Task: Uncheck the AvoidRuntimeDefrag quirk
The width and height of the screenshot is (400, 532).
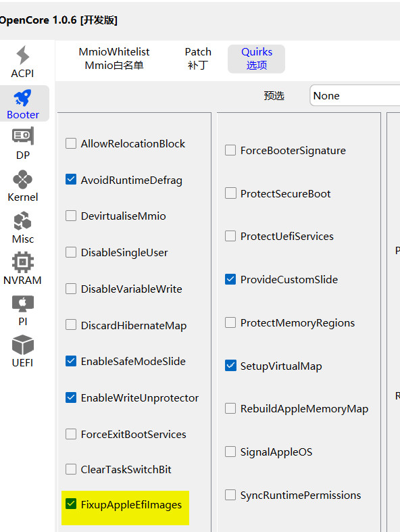Action: click(71, 180)
